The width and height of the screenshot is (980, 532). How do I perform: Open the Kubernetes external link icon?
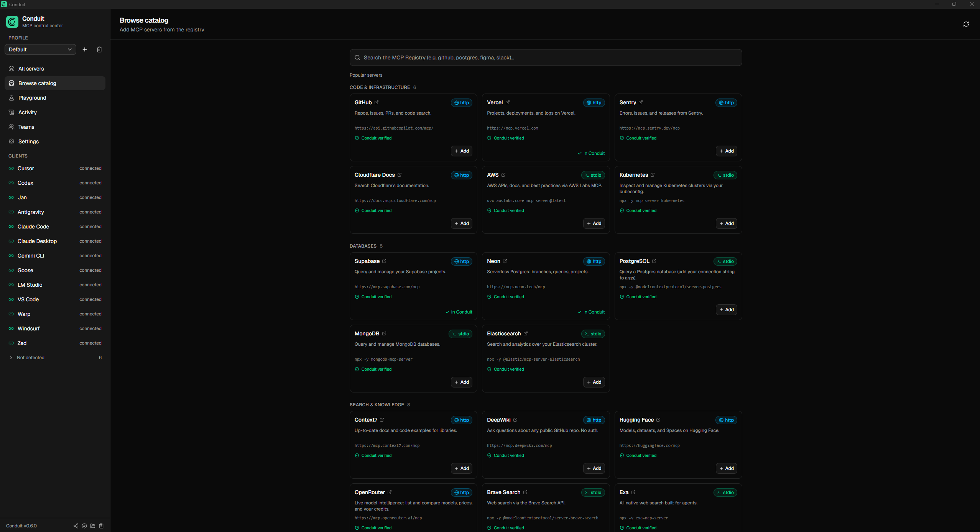point(653,175)
